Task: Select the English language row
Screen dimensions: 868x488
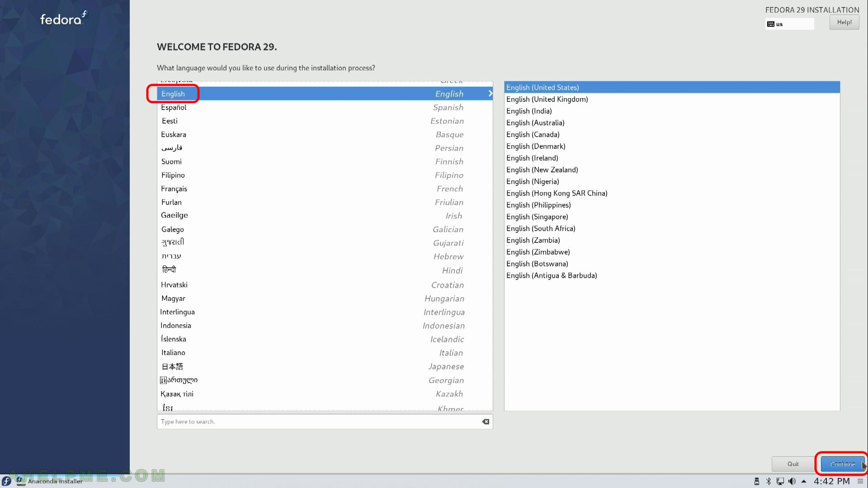Action: tap(325, 94)
